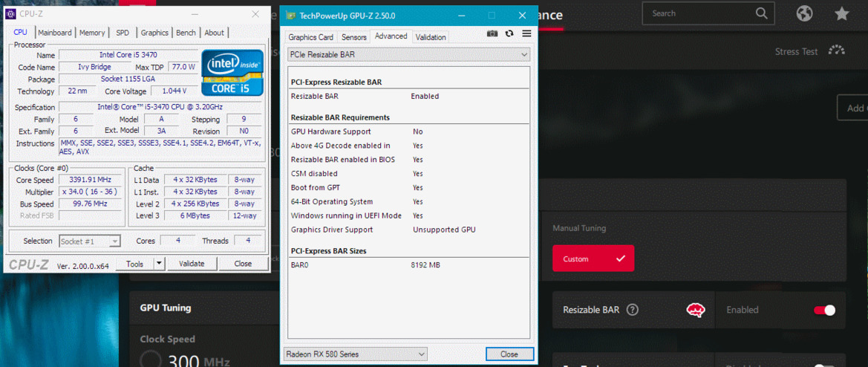Click GPU-Z title bar app icon
Screen dimensions: 868x367
point(290,16)
